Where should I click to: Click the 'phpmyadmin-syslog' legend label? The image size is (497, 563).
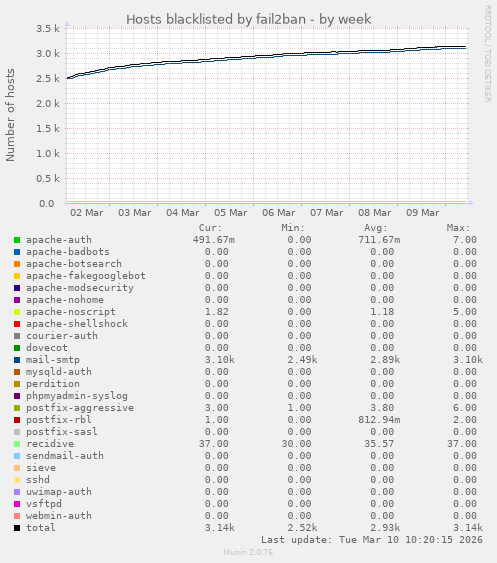[x=76, y=396]
